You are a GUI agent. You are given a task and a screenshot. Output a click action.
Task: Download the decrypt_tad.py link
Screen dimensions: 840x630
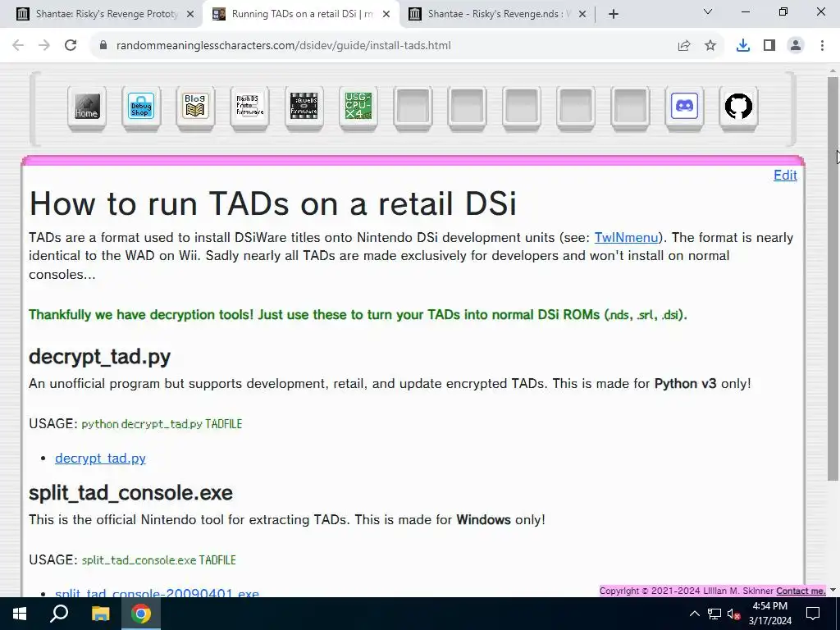tap(100, 458)
